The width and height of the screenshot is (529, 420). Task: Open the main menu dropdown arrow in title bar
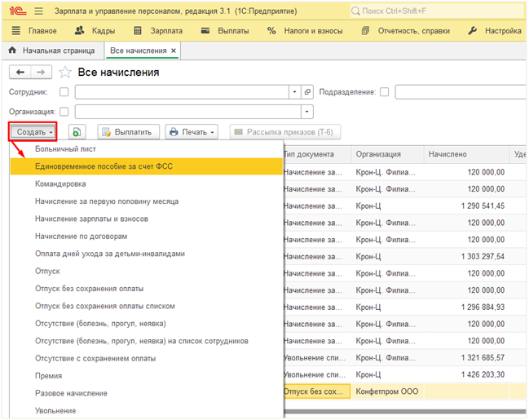(x=37, y=11)
